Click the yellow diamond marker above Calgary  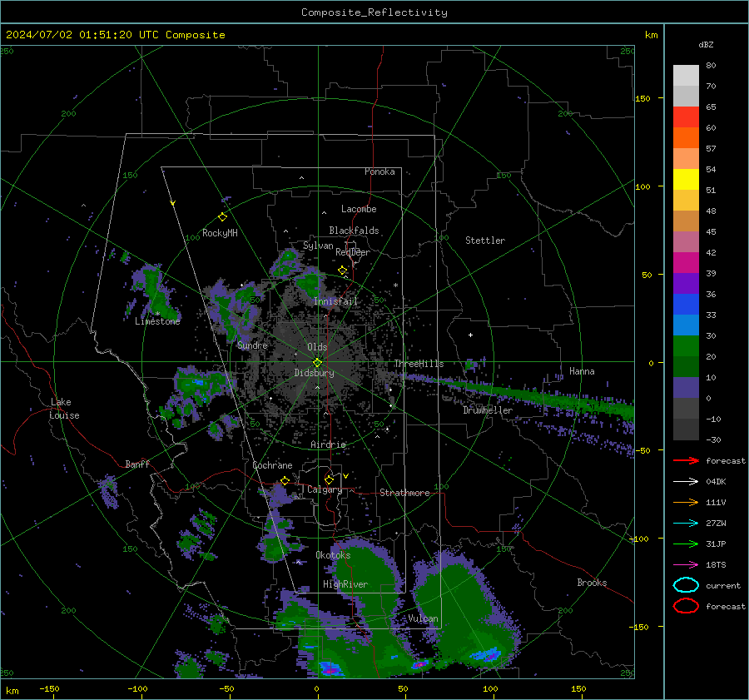click(x=329, y=479)
